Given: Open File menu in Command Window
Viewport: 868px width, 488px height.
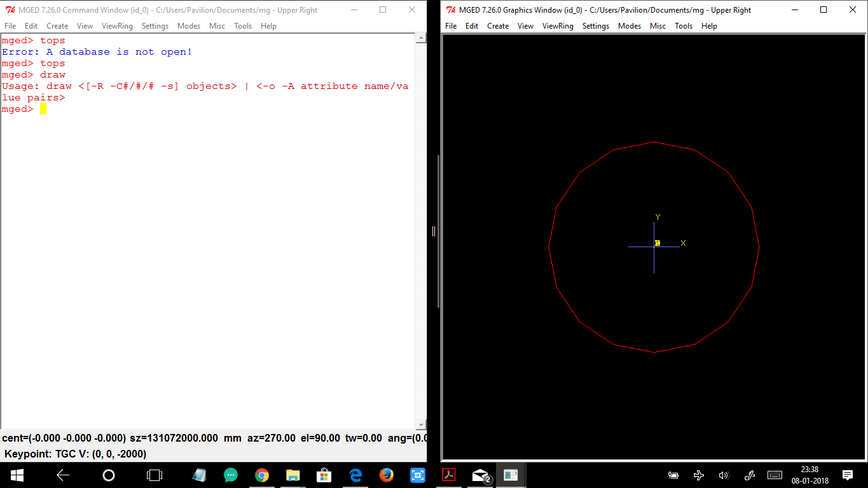Looking at the screenshot, I should pos(10,26).
